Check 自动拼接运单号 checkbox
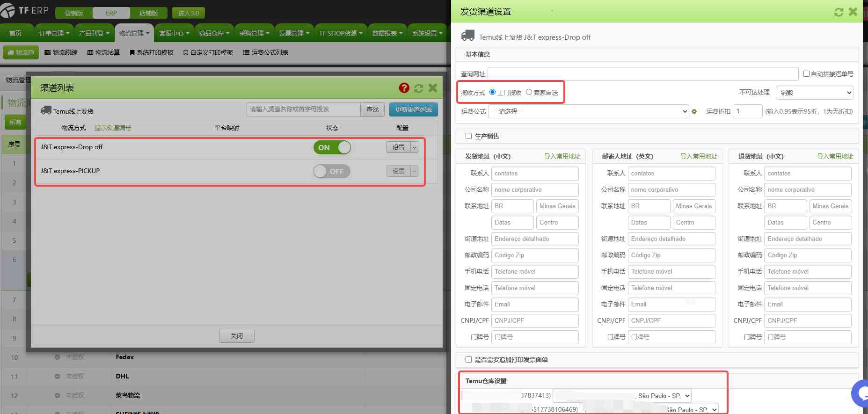868x414 pixels. (806, 74)
